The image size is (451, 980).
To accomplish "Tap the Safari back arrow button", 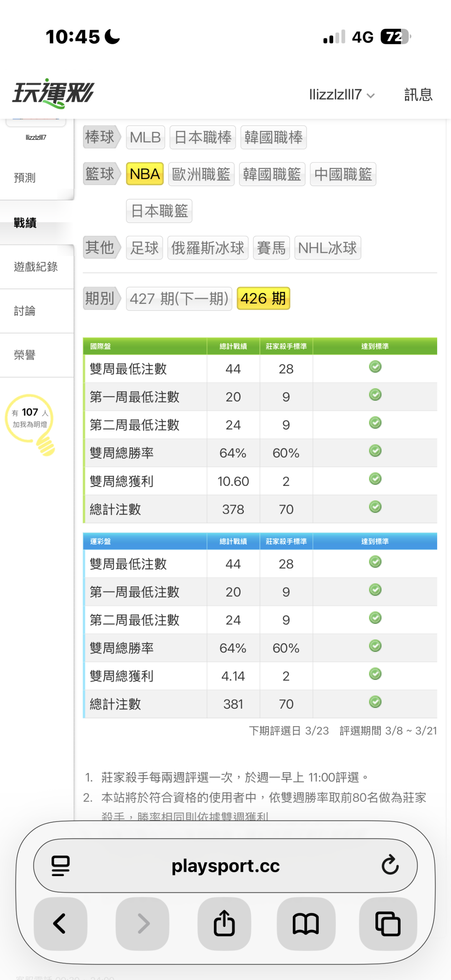I will coord(60,923).
